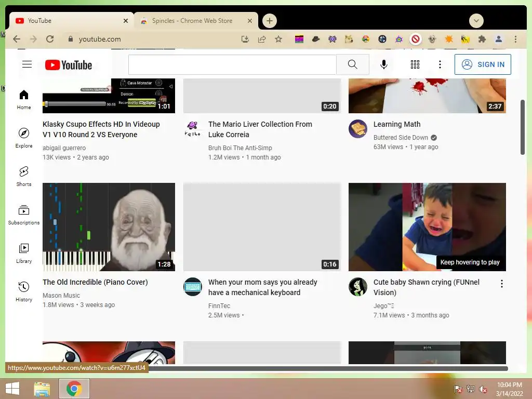
Task: Visit FinnTec channel name
Action: (x=219, y=305)
